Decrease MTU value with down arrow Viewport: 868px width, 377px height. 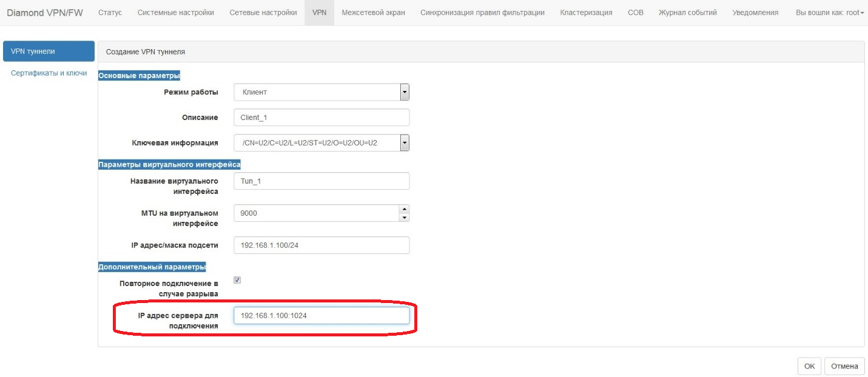click(405, 218)
